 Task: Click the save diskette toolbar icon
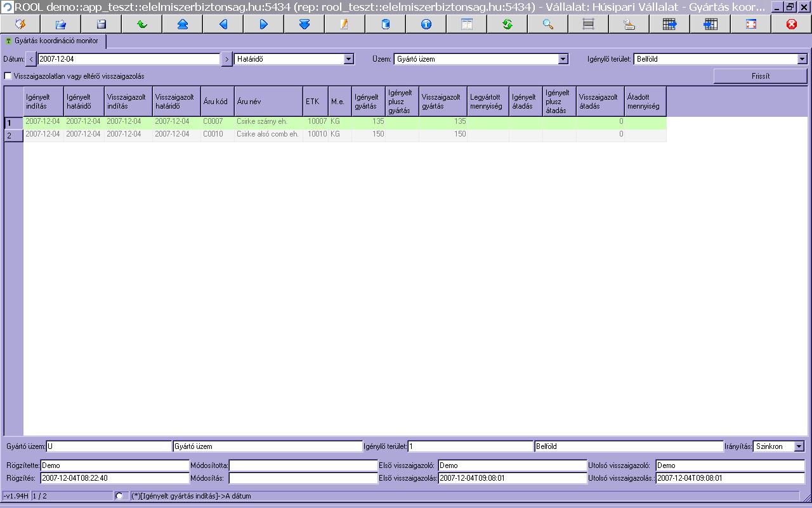click(x=101, y=24)
